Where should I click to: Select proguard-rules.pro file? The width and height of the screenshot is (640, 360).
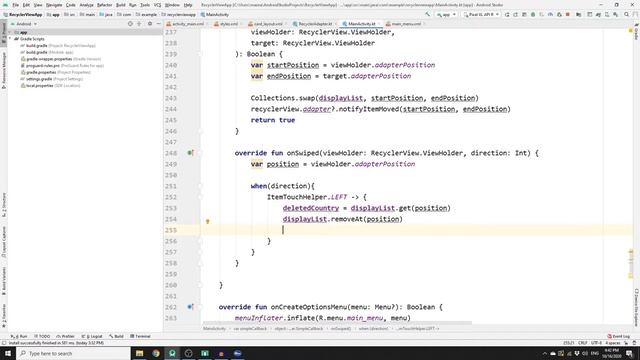point(62,65)
